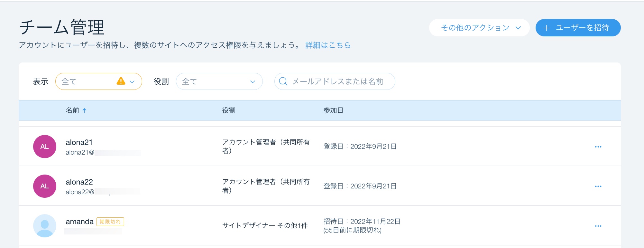Click amanda's 招待日:2022年11月22日 text
Screen dimensions: 644x248
coord(362,221)
